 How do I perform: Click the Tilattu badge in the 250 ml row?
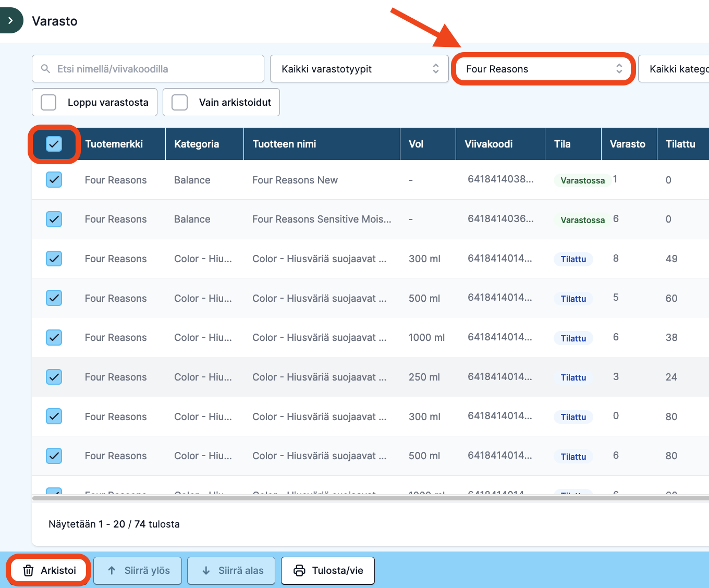(573, 377)
